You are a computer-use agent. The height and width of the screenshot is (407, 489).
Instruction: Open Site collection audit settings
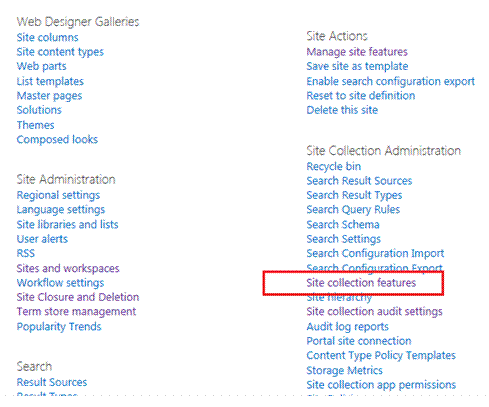pyautogui.click(x=374, y=311)
